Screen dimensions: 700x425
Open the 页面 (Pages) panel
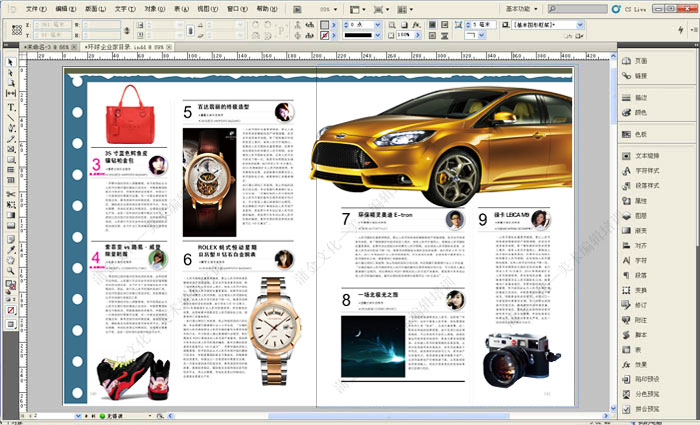(x=635, y=61)
